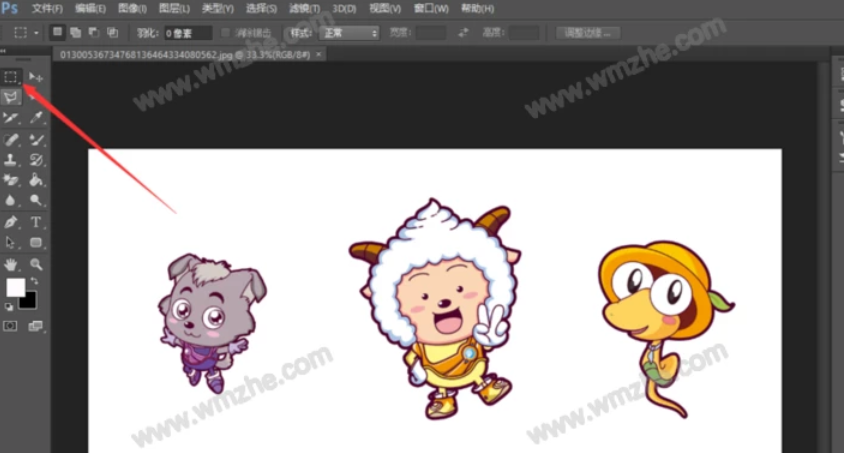
Task: Click the 高度 height input field
Action: pos(523,33)
